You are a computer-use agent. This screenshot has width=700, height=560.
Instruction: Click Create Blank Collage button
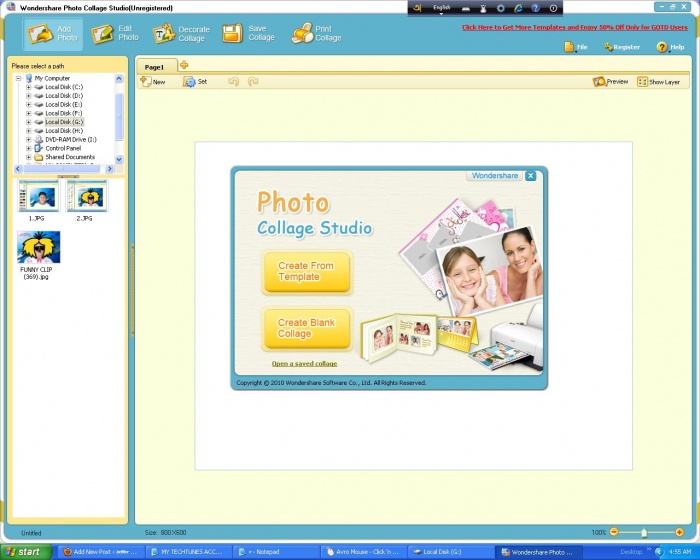pos(307,328)
